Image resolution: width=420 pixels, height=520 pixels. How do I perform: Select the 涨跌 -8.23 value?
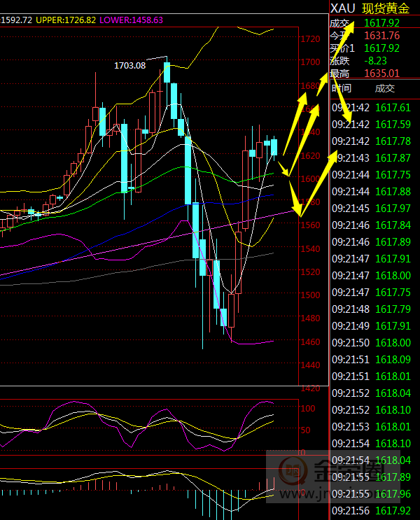tap(375, 61)
